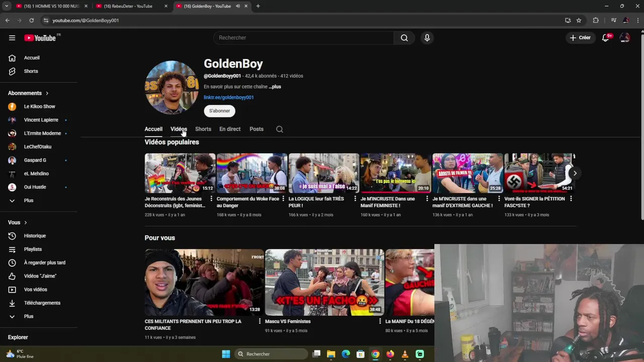Open LeChefOtaku subscription
This screenshot has height=362, width=644.
38,147
